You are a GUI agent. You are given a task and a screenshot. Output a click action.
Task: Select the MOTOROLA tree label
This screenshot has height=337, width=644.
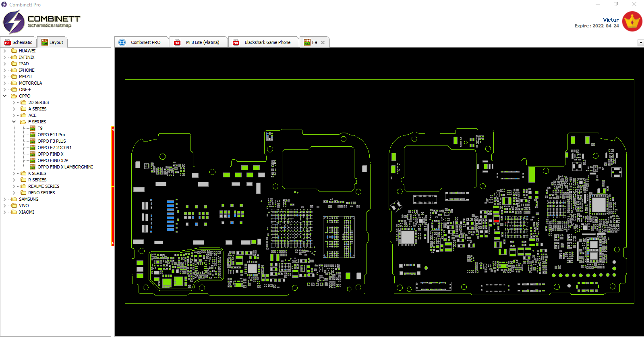coord(31,83)
